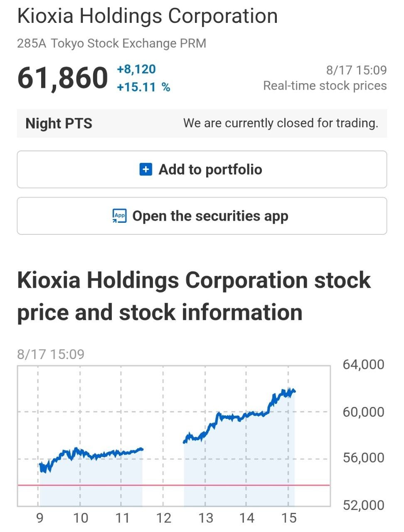Click the +8,120 price change value
The image size is (404, 532).
pyautogui.click(x=136, y=69)
